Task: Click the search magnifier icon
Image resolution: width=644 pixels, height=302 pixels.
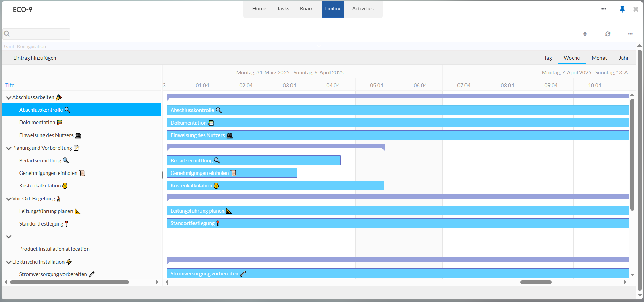Action: click(7, 34)
